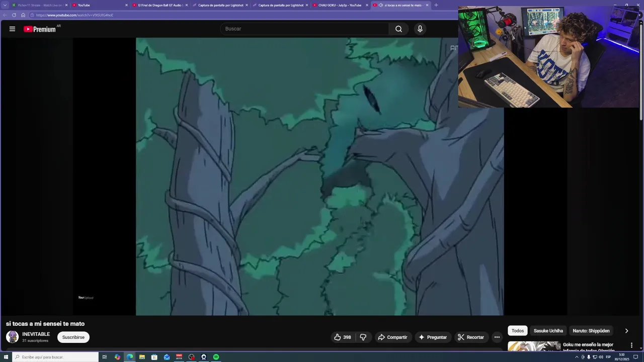Screen dimensions: 644x362
Task: Open Microsoft Store from the taskbar
Action: (154, 357)
